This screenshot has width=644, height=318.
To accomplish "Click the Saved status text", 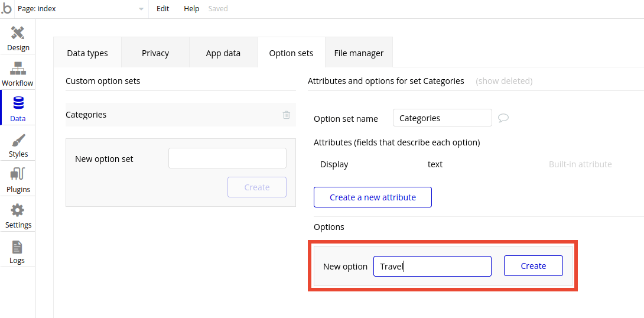I will coord(217,9).
